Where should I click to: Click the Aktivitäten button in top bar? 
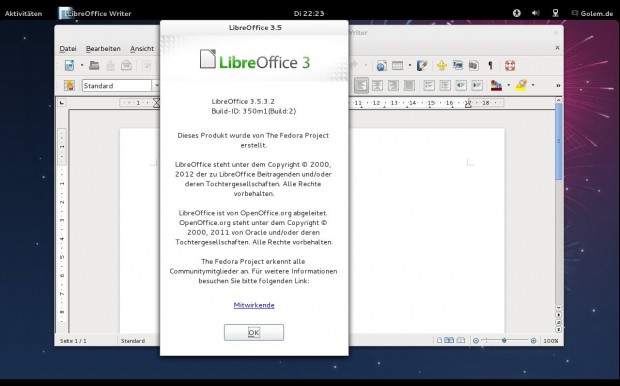point(23,13)
